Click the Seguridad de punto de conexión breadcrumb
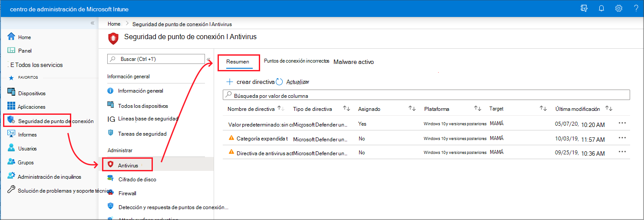The width and height of the screenshot is (644, 220). click(182, 24)
